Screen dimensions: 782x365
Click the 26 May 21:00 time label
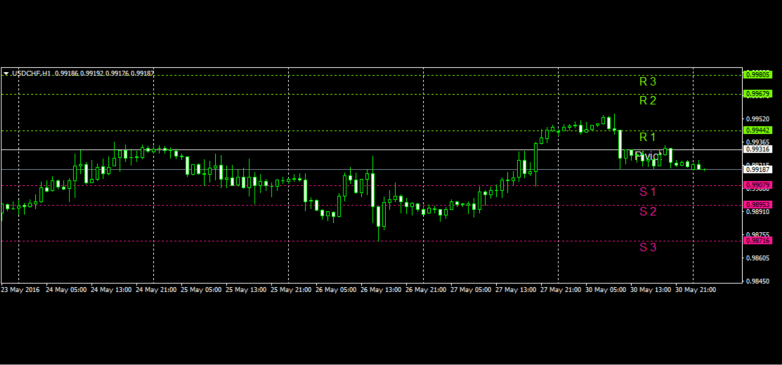pos(425,289)
